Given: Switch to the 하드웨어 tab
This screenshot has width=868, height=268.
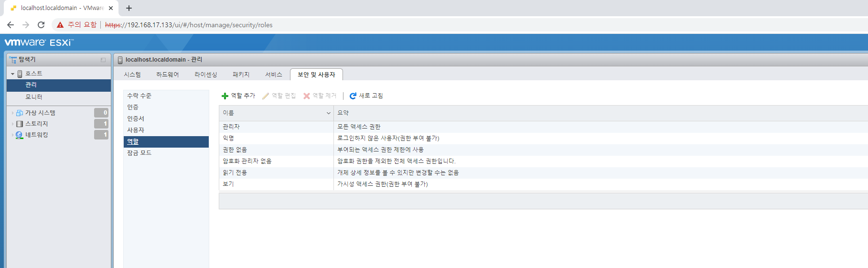Looking at the screenshot, I should (167, 75).
